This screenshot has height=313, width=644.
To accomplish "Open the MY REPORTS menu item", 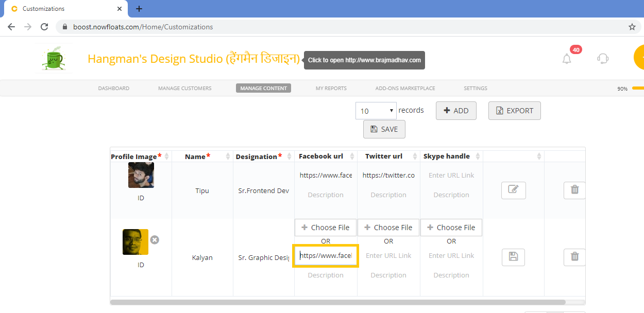I will pyautogui.click(x=331, y=88).
